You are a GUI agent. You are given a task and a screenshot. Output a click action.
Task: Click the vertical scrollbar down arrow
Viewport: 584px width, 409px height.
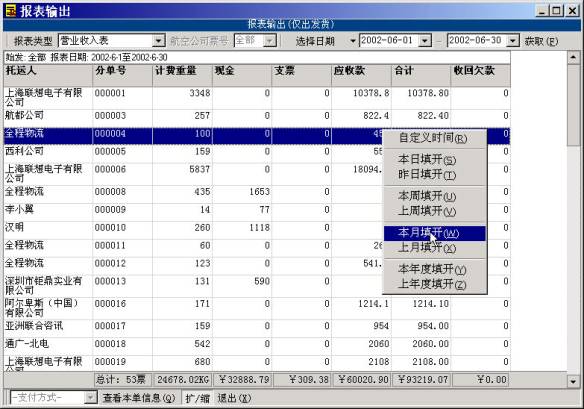573,381
